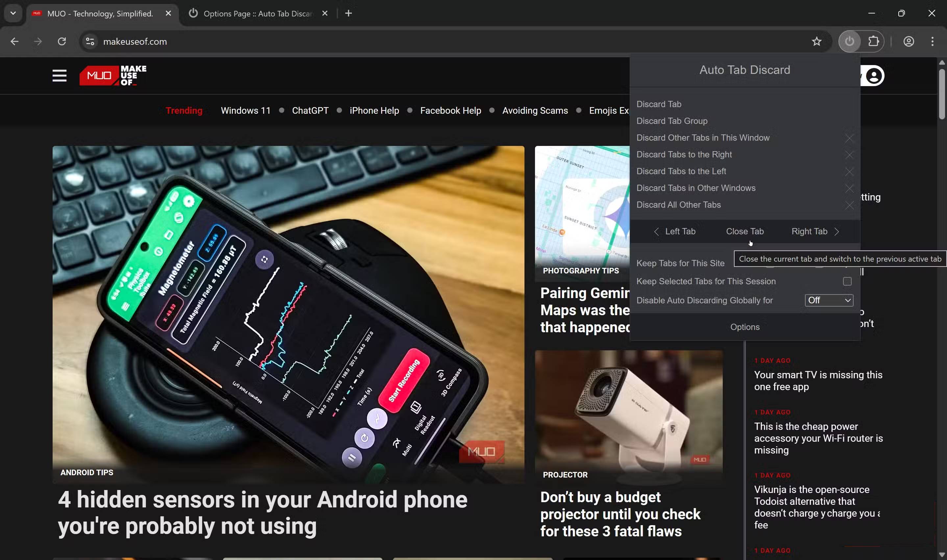Click the chevron next to Right Tab

click(838, 232)
